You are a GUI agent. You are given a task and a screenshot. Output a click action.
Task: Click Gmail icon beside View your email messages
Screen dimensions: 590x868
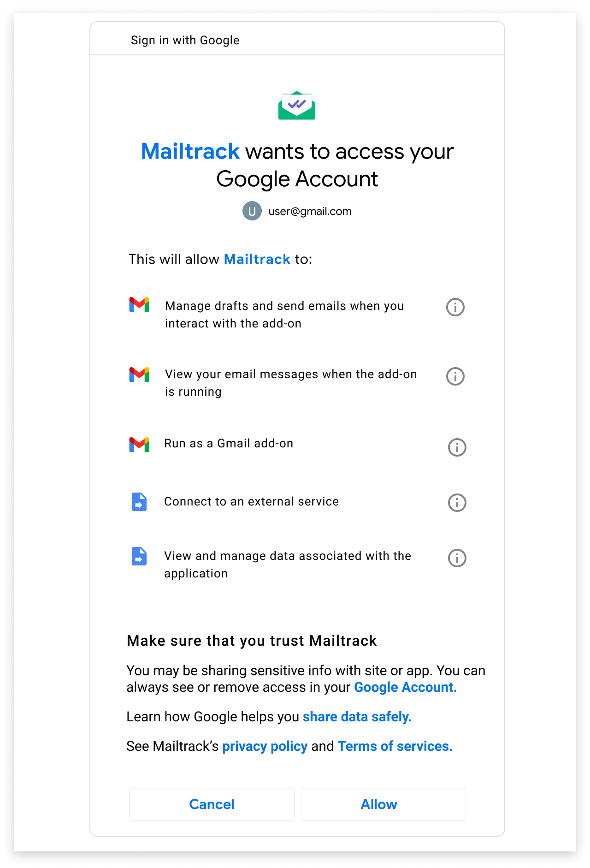pos(139,375)
